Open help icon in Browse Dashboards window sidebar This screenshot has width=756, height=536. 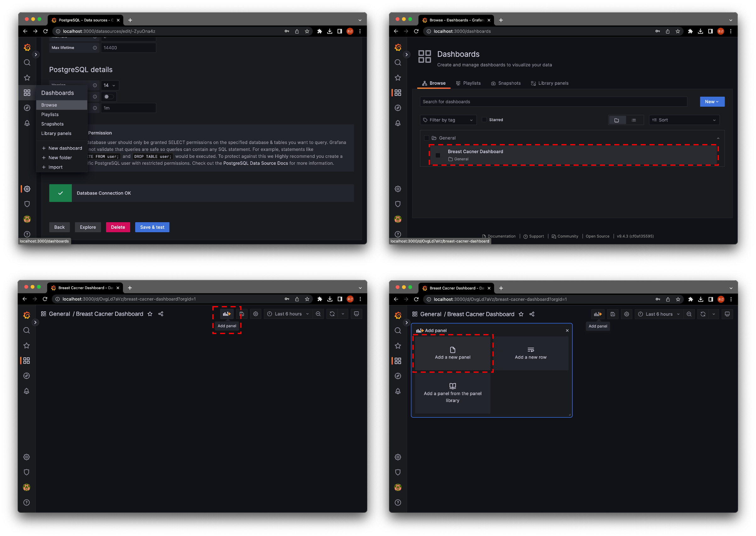(x=398, y=234)
